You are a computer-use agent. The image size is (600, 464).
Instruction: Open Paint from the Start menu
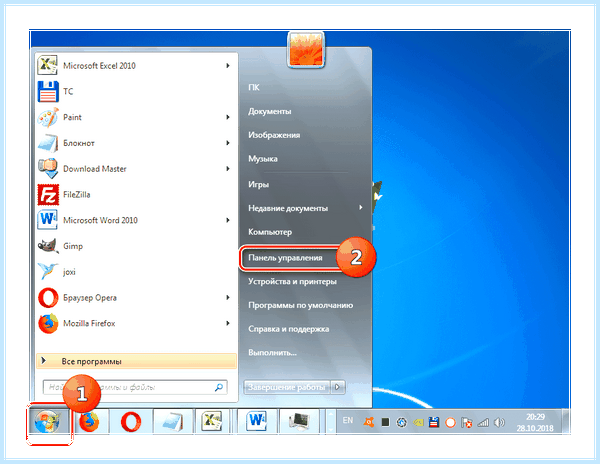pyautogui.click(x=136, y=117)
